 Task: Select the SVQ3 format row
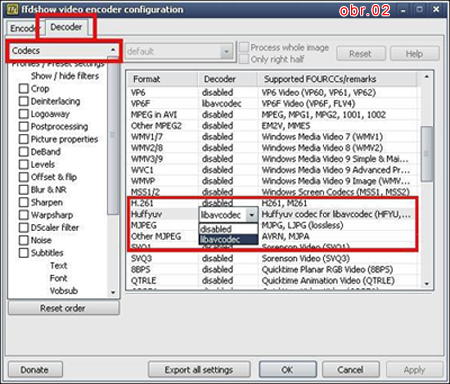(x=273, y=258)
